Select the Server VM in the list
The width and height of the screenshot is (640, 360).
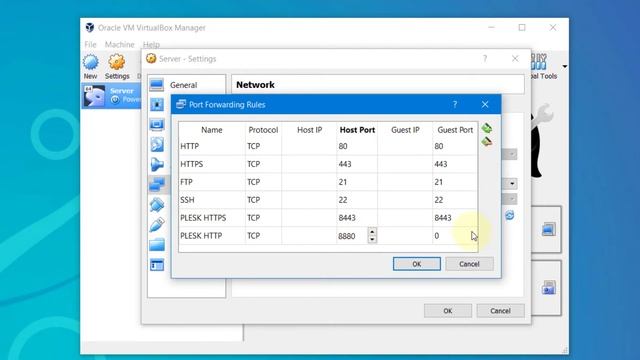pyautogui.click(x=111, y=96)
